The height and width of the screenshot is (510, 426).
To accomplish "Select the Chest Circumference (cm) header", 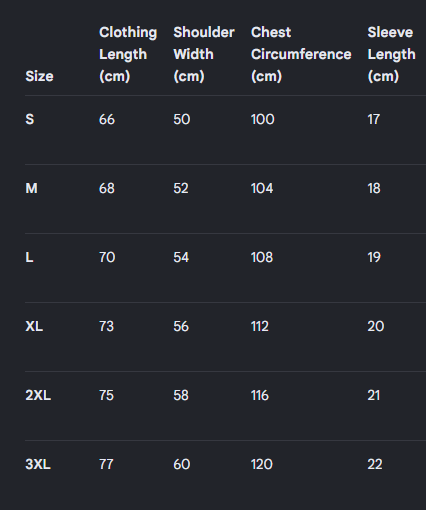I will click(301, 54).
